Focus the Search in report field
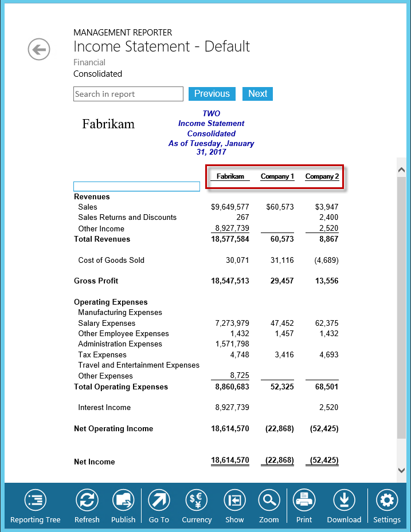The image size is (411, 532). point(128,94)
